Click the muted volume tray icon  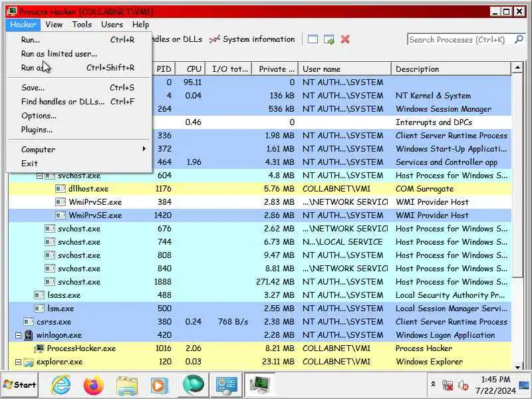click(x=463, y=386)
